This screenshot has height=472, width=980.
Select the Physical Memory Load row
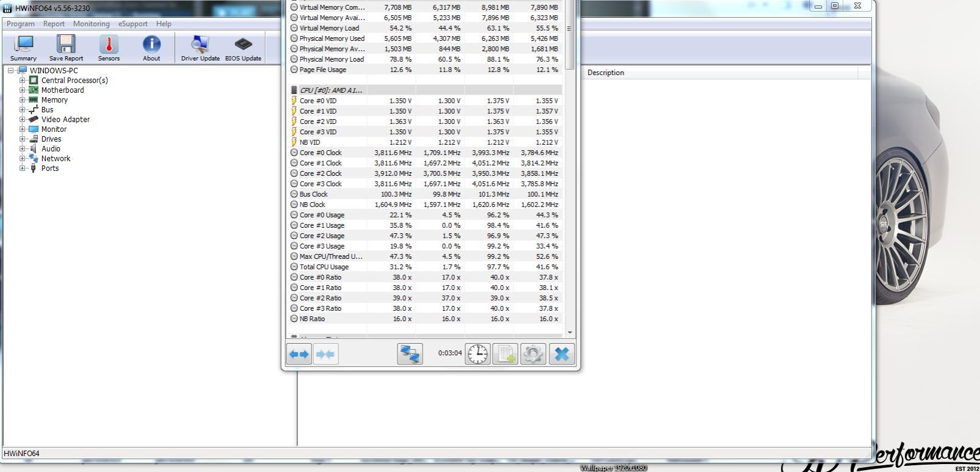pyautogui.click(x=426, y=59)
